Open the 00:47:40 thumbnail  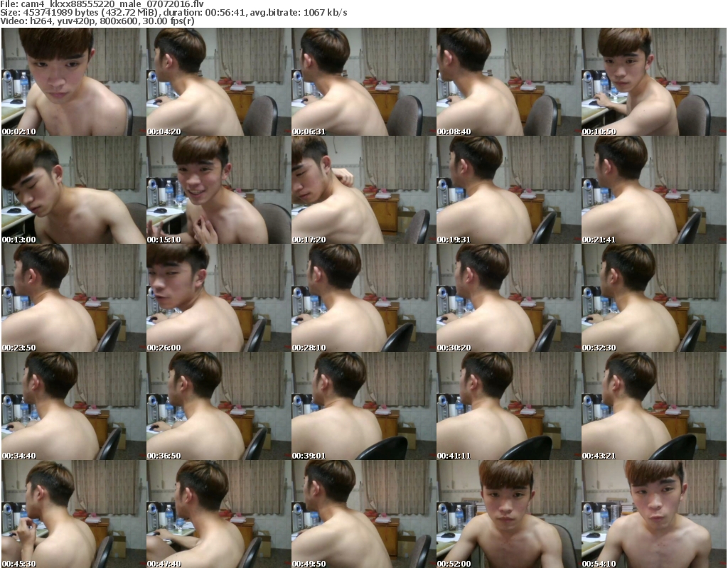[x=218, y=514]
